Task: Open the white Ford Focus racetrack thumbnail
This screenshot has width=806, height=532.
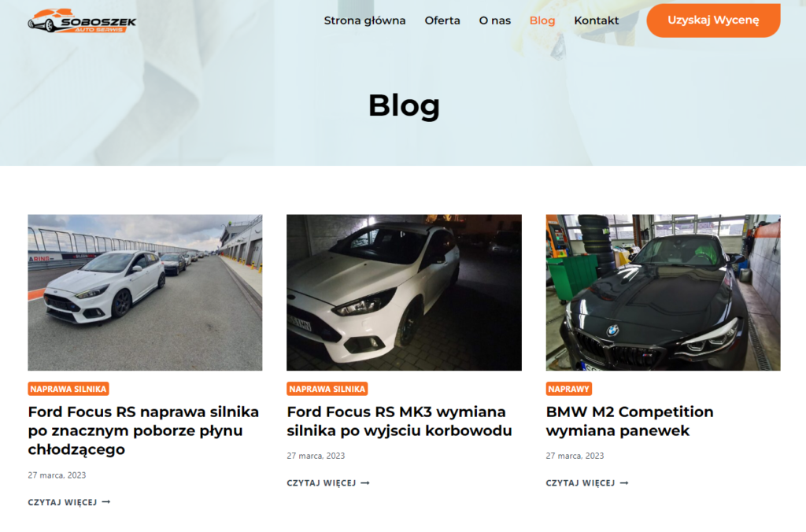Action: click(x=145, y=293)
